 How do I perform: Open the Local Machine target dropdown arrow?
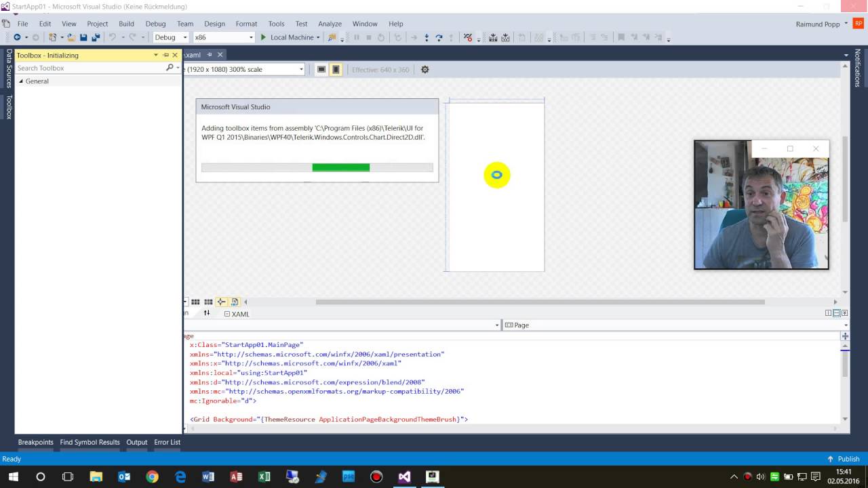pos(318,37)
